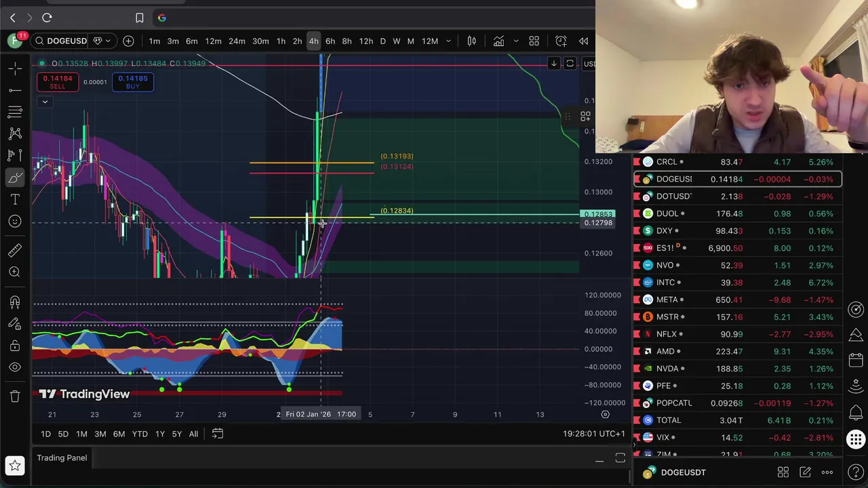Select NVDA row in watchlist
Viewport: 868px width, 488px height.
point(738,369)
